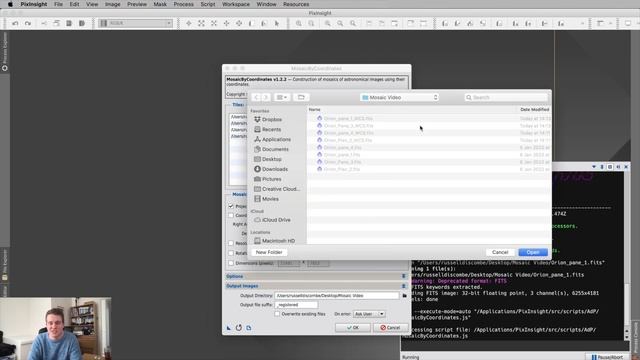The image size is (640, 360).
Task: Click the folder icon beside Output Directory
Action: tap(404, 296)
